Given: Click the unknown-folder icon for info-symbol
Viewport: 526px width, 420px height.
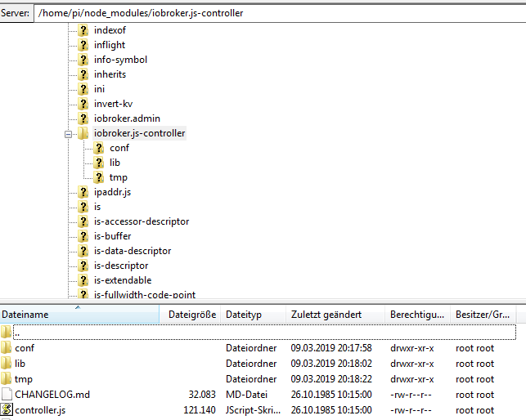Looking at the screenshot, I should click(x=83, y=60).
